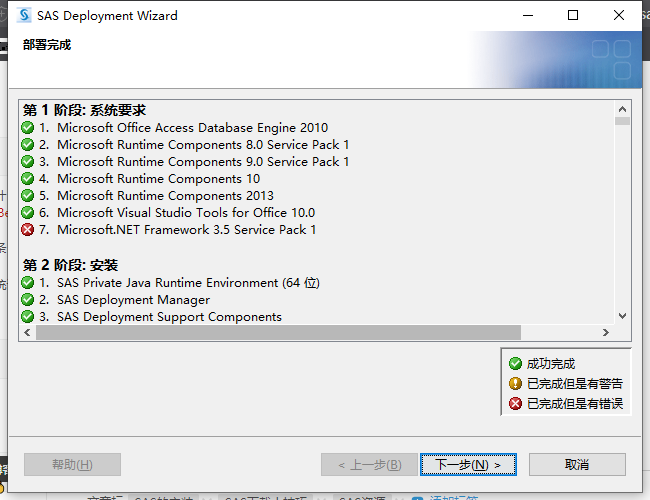Click the vertical scrollbar thumb
The height and width of the screenshot is (500, 650).
622,121
